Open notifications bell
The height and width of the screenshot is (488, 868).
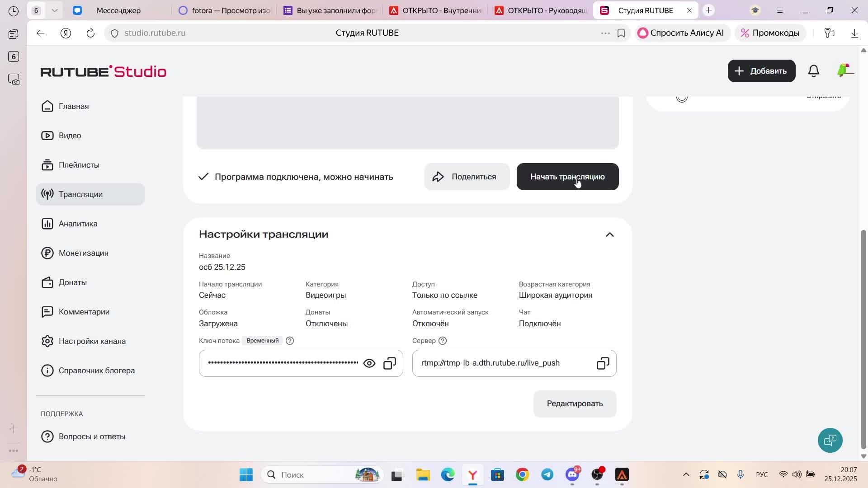click(x=813, y=71)
